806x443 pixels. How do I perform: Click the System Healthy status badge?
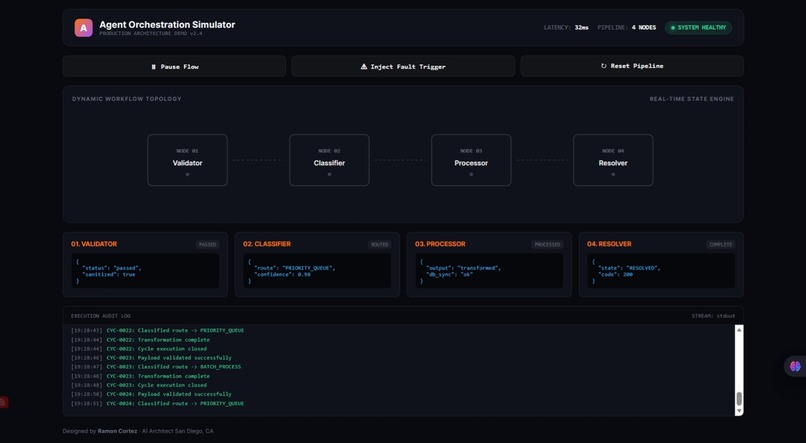click(x=698, y=28)
